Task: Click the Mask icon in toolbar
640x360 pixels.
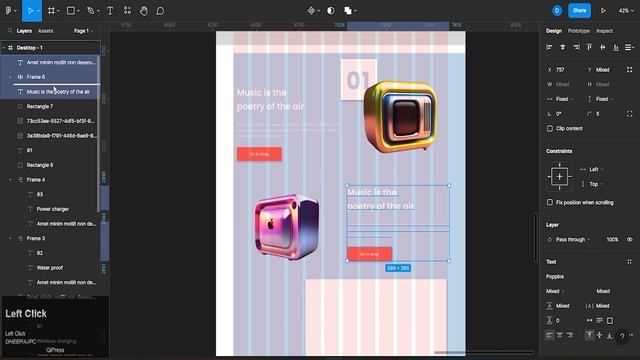Action: coord(331,11)
